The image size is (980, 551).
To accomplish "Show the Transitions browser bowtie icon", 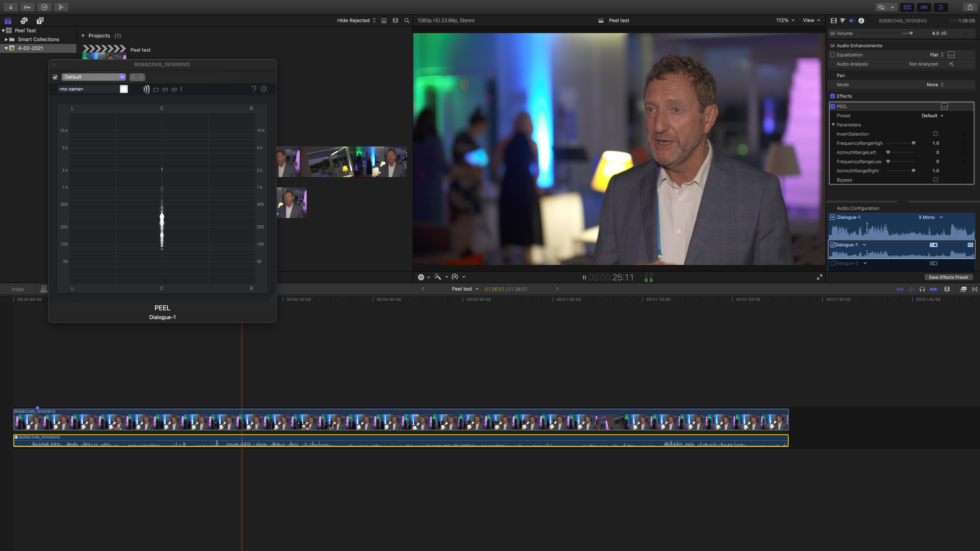I will point(975,289).
